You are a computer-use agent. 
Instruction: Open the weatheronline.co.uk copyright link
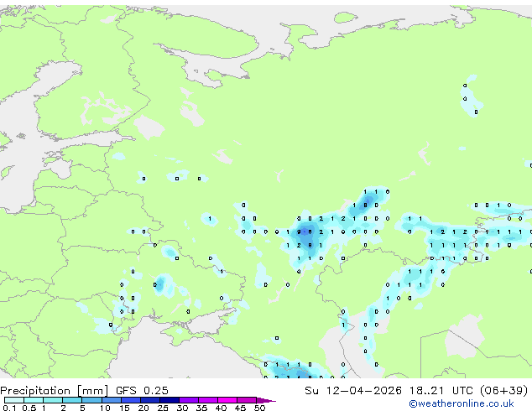461,403
